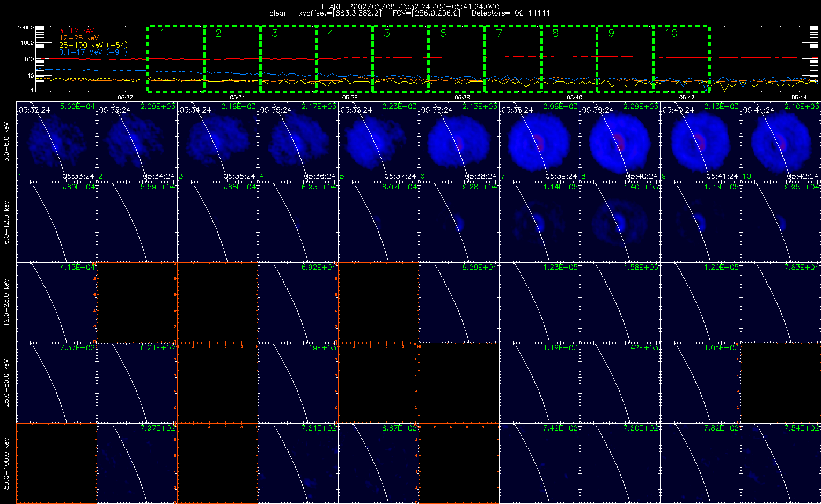Click interval 1 box on the light curve
Screen dimensions: 821x504
175,58
